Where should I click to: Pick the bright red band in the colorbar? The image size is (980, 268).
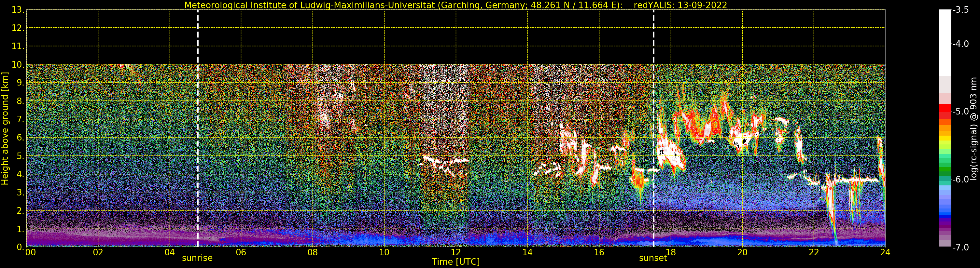point(945,108)
